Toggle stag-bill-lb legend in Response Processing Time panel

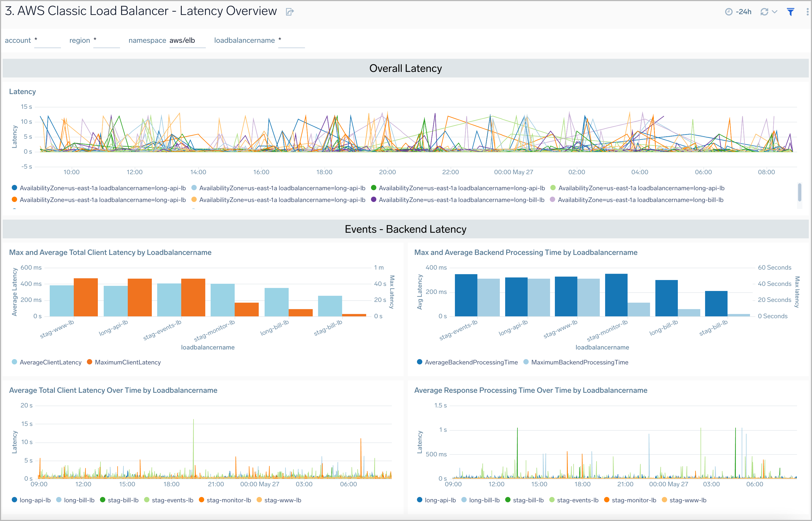tap(524, 500)
